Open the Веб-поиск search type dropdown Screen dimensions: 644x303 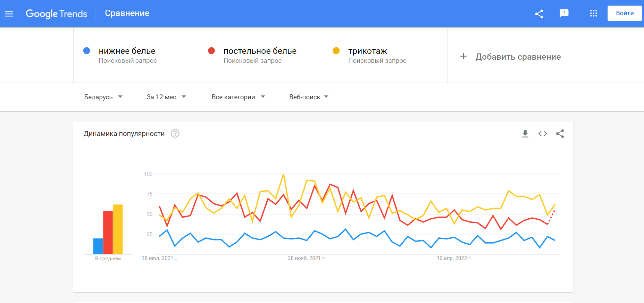coord(309,97)
